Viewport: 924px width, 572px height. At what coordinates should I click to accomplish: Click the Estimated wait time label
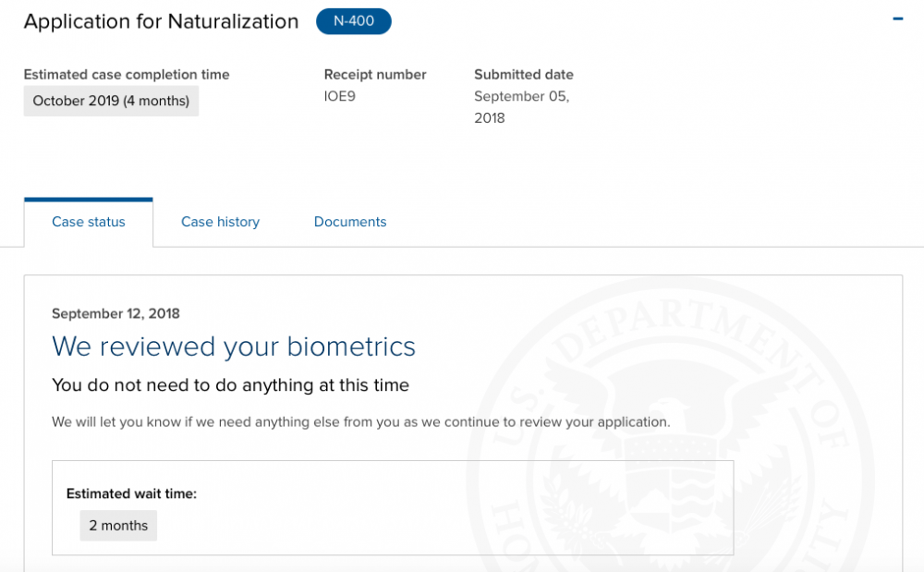131,493
